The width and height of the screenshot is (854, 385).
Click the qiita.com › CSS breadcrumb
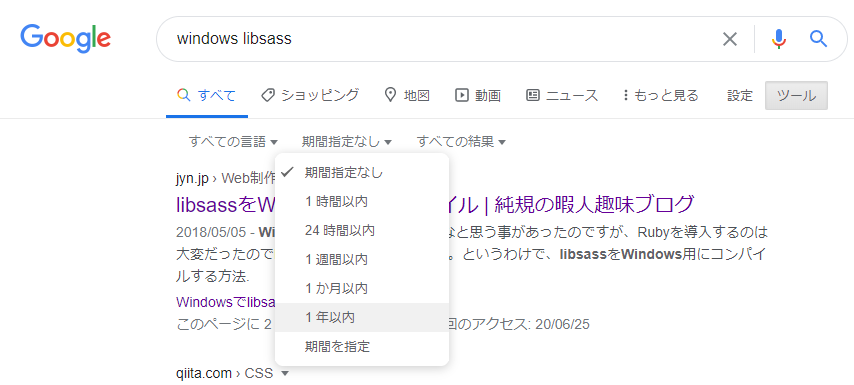coord(225,374)
